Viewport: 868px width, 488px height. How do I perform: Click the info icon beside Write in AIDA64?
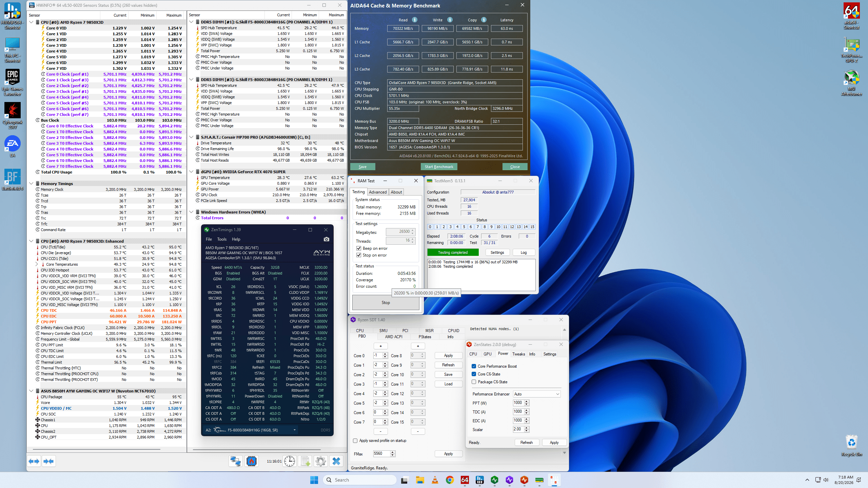point(450,20)
